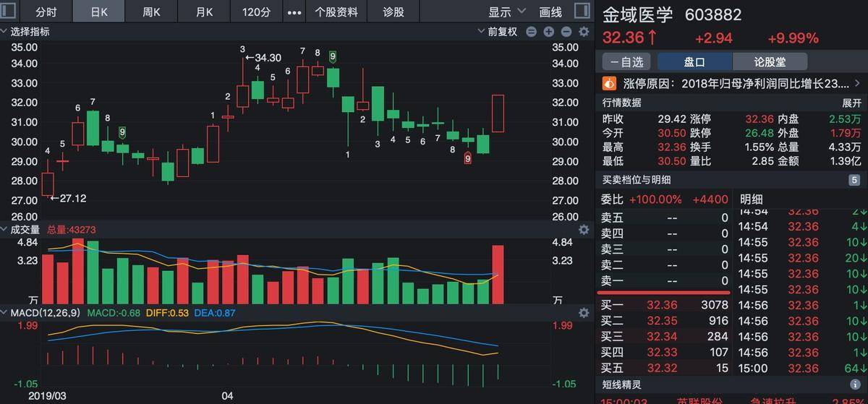Zoom in the chart with plus icon
Screen dimensions: 868x404
(x=549, y=32)
